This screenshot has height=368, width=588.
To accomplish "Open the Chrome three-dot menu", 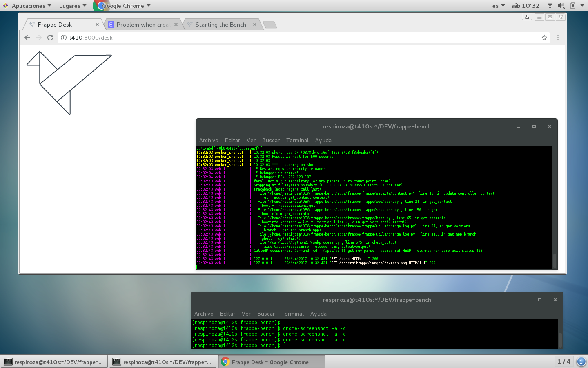I will click(558, 38).
